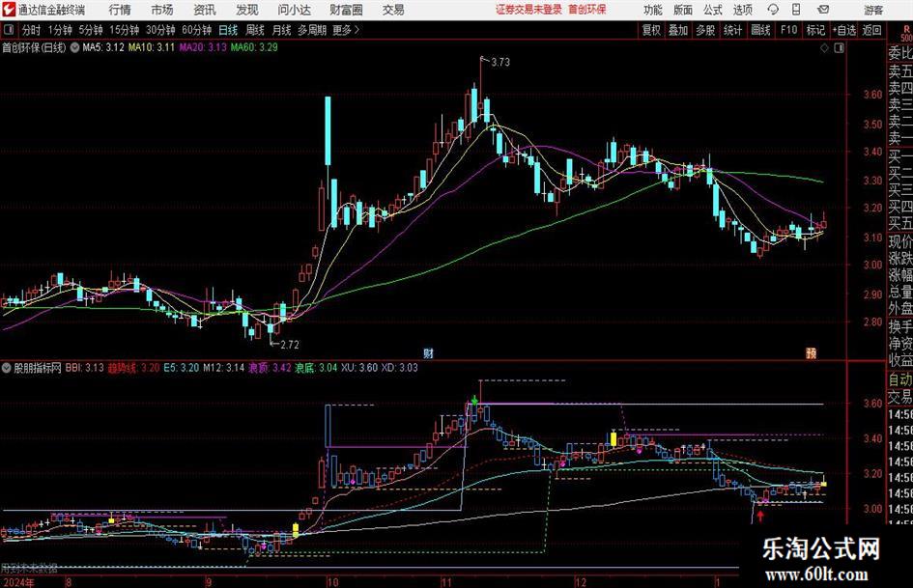Switch to the 多周期 tab
Viewport: 913px width, 588px height.
pyautogui.click(x=312, y=30)
